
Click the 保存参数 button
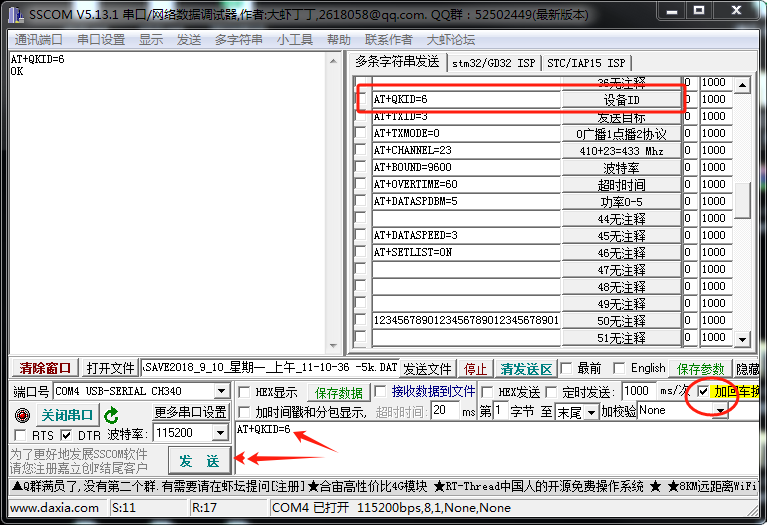coord(700,368)
